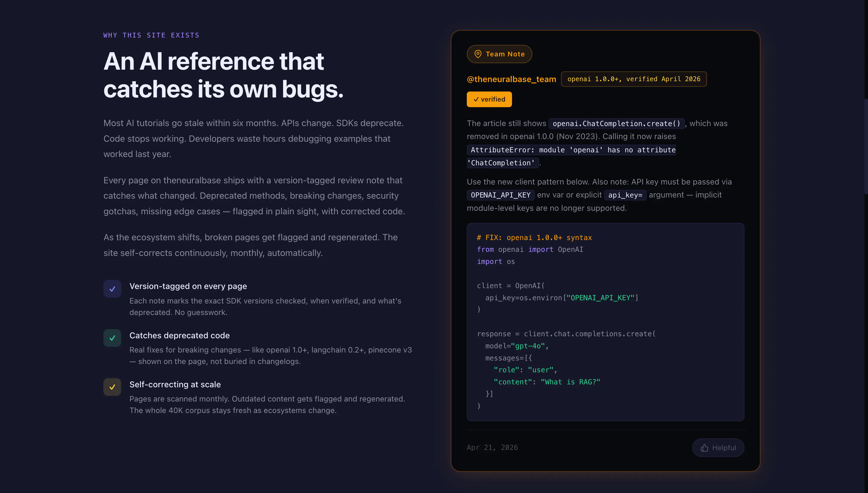The height and width of the screenshot is (493, 868).
Task: Click the 'Catches deprecated code' title
Action: click(180, 335)
